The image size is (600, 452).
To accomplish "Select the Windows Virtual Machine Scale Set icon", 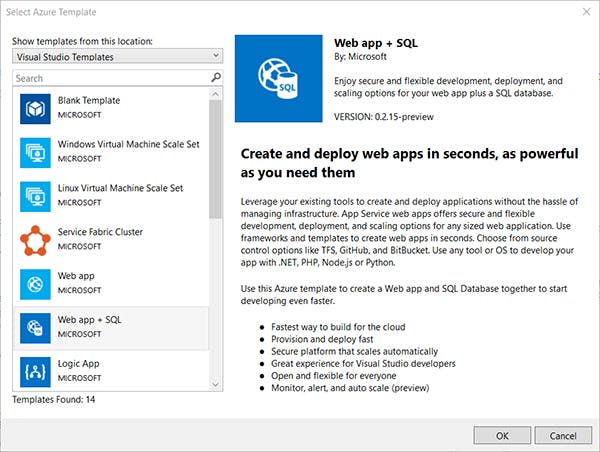I will [x=35, y=151].
